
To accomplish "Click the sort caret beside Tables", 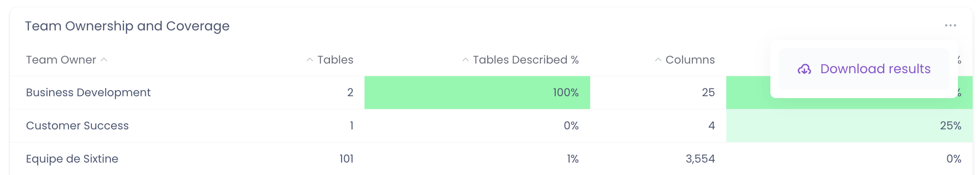I will click(x=310, y=60).
